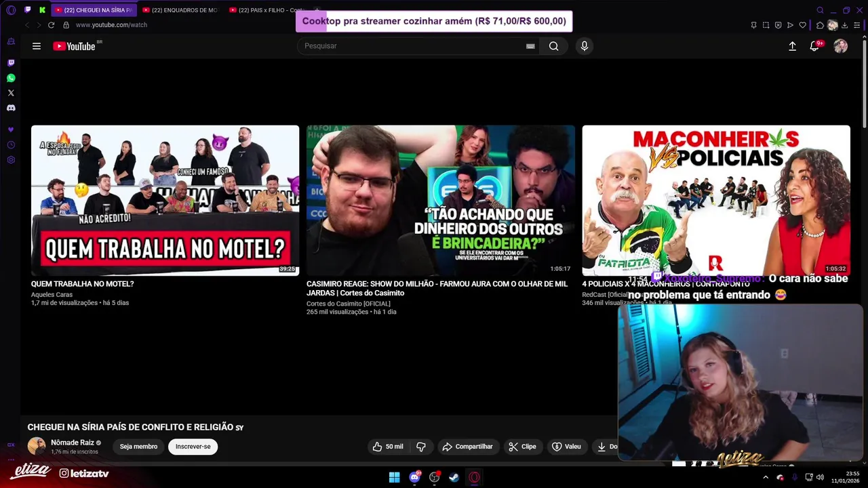
Task: Reload the page
Action: click(x=51, y=25)
